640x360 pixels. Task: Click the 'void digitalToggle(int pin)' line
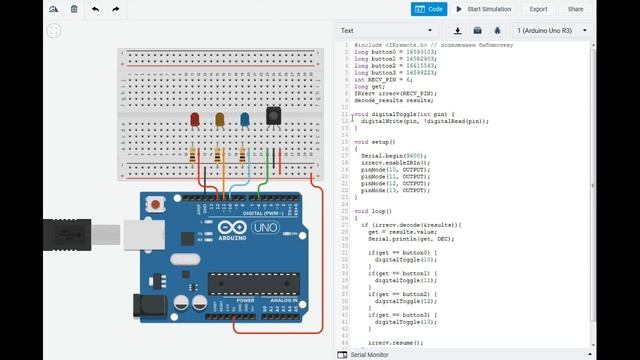point(404,114)
